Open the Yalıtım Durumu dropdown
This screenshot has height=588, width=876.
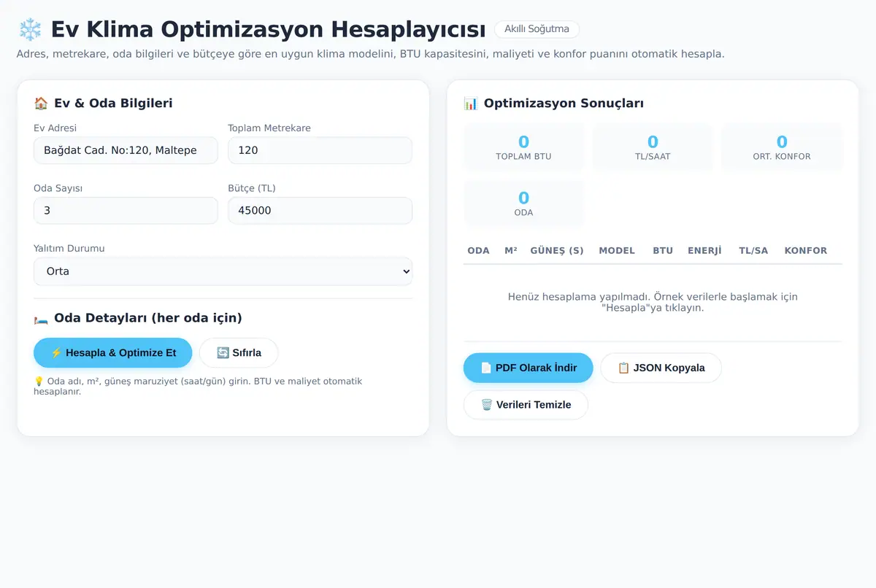[223, 271]
